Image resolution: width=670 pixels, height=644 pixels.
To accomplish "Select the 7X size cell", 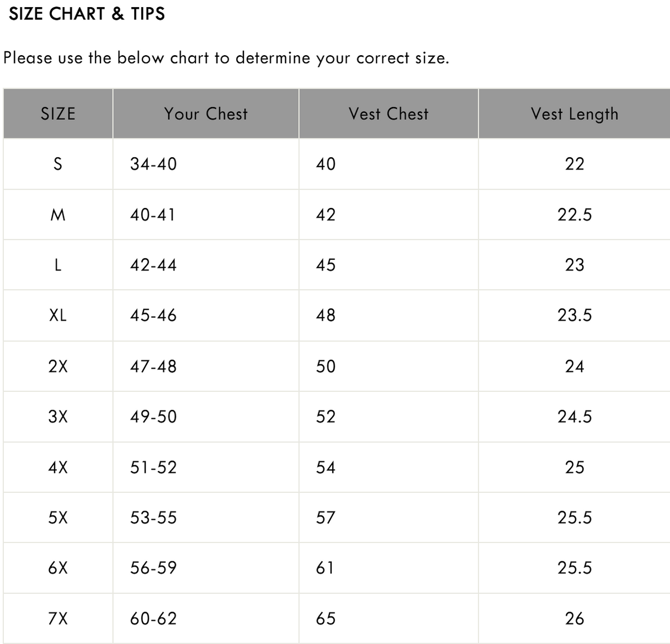I will click(x=58, y=619).
